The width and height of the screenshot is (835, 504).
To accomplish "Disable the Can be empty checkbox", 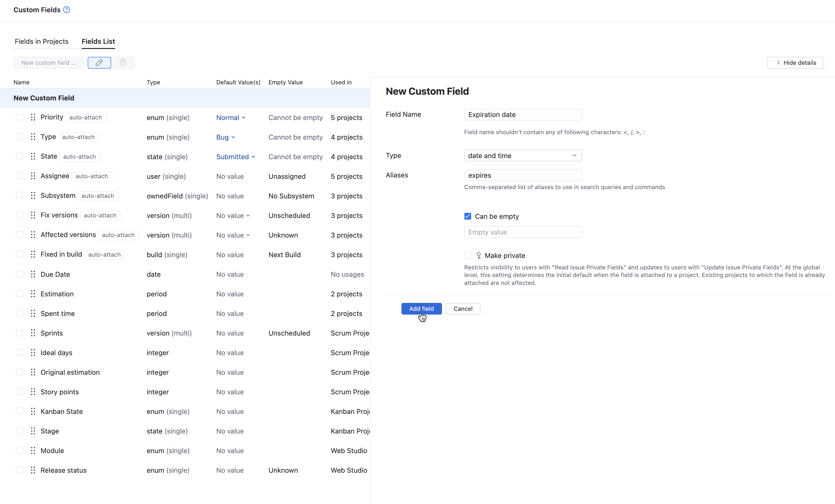I will (467, 216).
